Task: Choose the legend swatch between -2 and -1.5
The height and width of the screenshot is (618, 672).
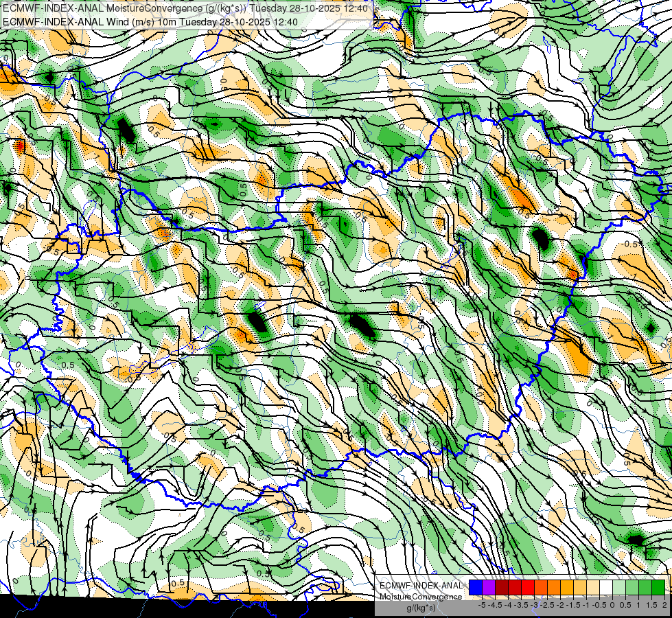Action: click(x=567, y=587)
